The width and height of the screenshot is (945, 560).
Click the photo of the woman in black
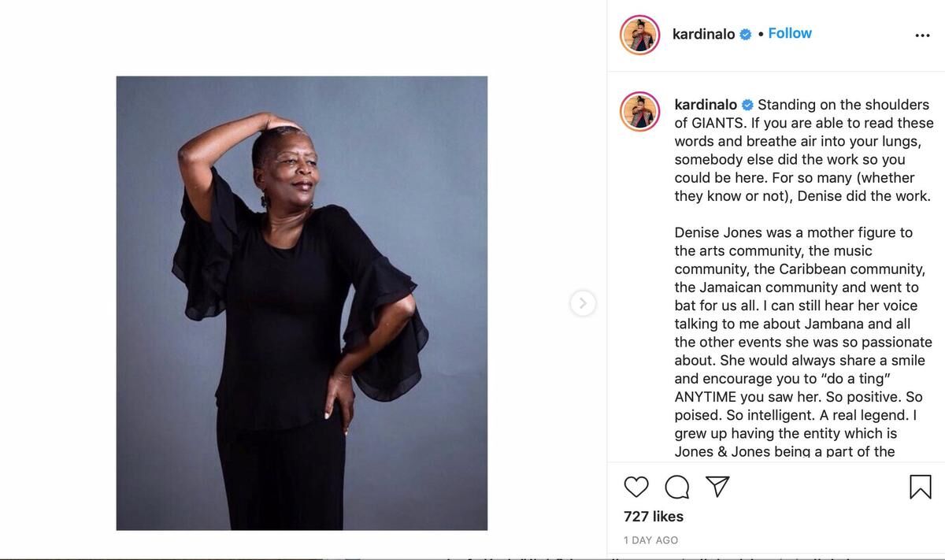point(302,303)
